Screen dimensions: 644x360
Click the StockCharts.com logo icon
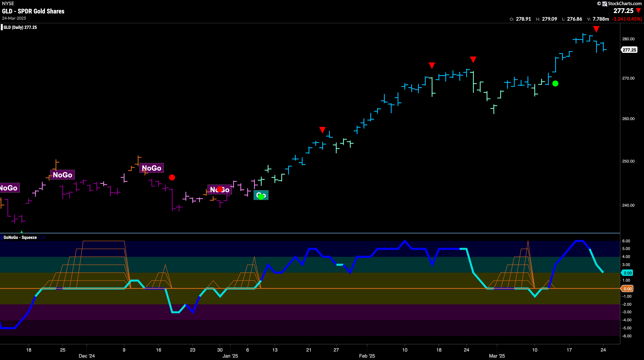tap(605, 3)
